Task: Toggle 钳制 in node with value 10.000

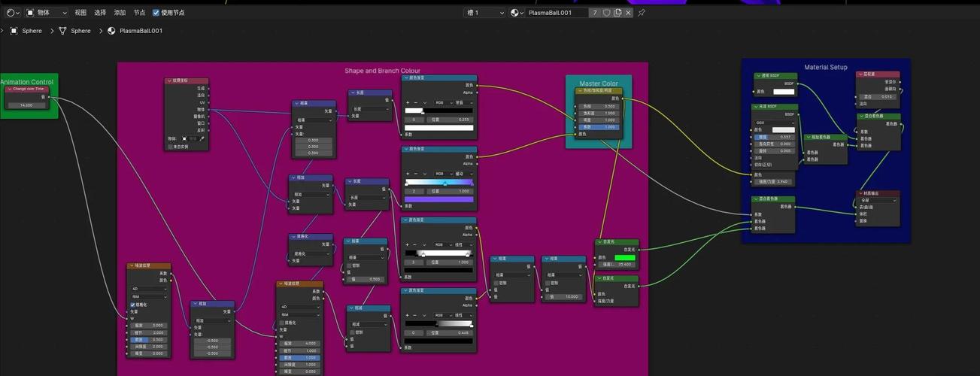Action: click(x=547, y=283)
